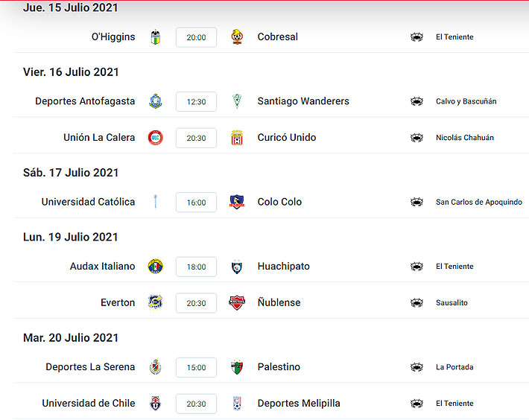Select the Ñublense club crest

(x=237, y=302)
